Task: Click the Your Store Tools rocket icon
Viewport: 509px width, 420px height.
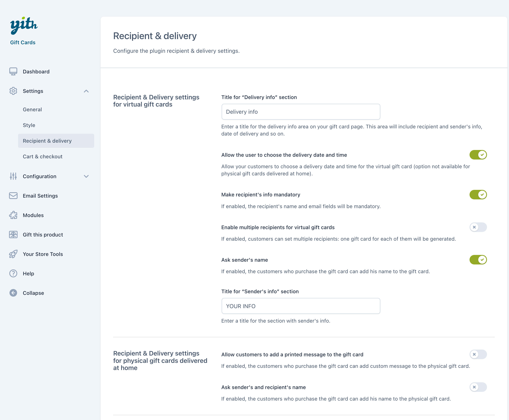Action: coord(13,254)
